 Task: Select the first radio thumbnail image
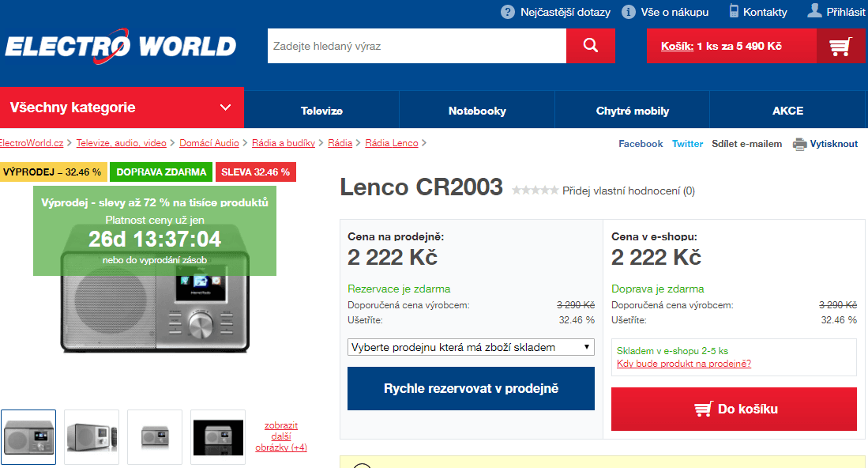[x=28, y=437]
